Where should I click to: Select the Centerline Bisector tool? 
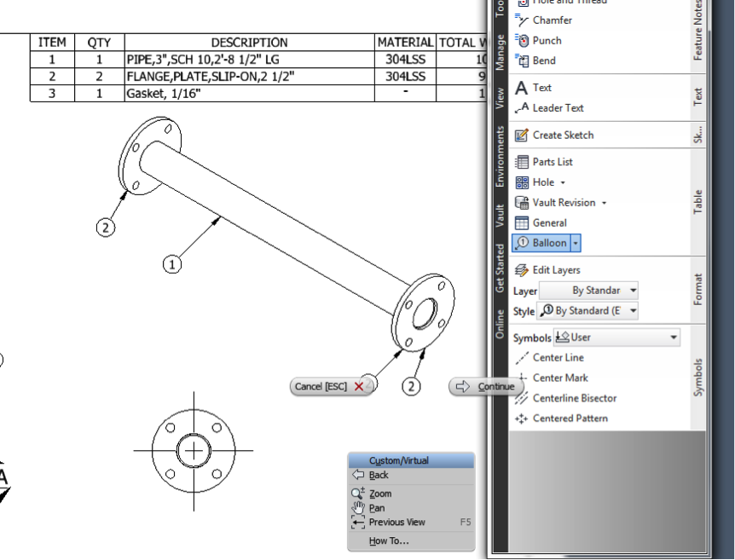pos(565,398)
